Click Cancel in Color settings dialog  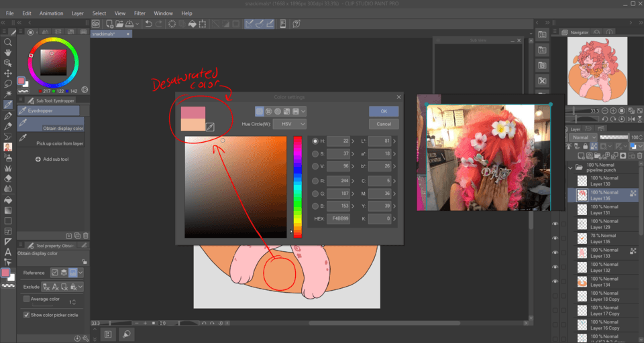[x=384, y=124]
